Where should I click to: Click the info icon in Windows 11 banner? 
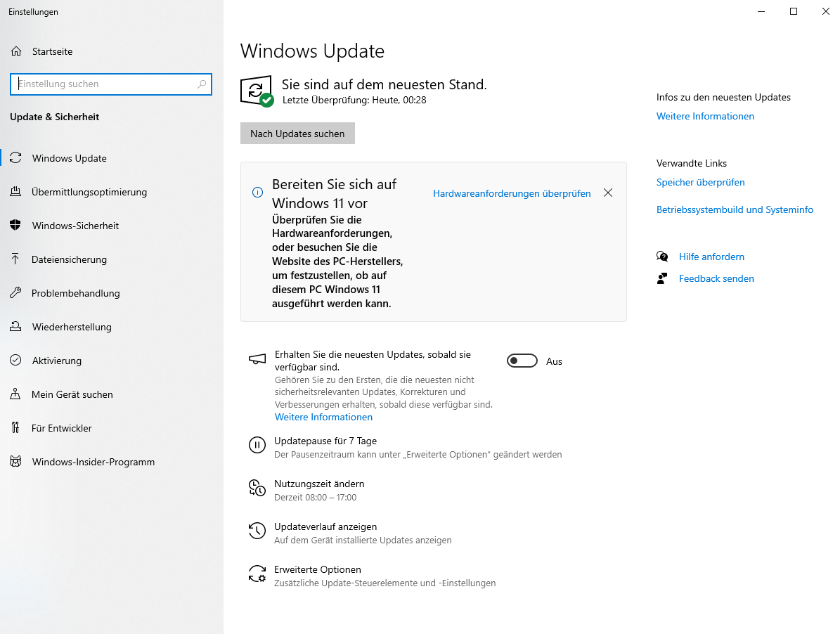[x=258, y=192]
